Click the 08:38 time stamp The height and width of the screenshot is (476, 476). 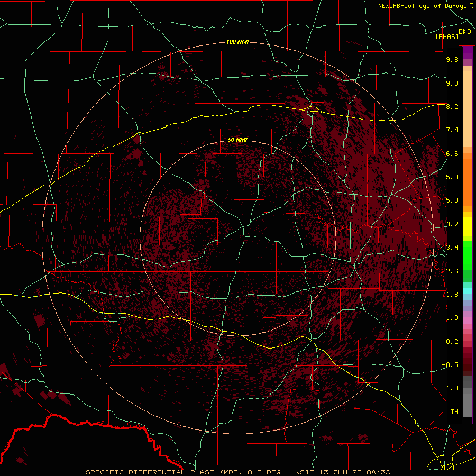point(379,472)
